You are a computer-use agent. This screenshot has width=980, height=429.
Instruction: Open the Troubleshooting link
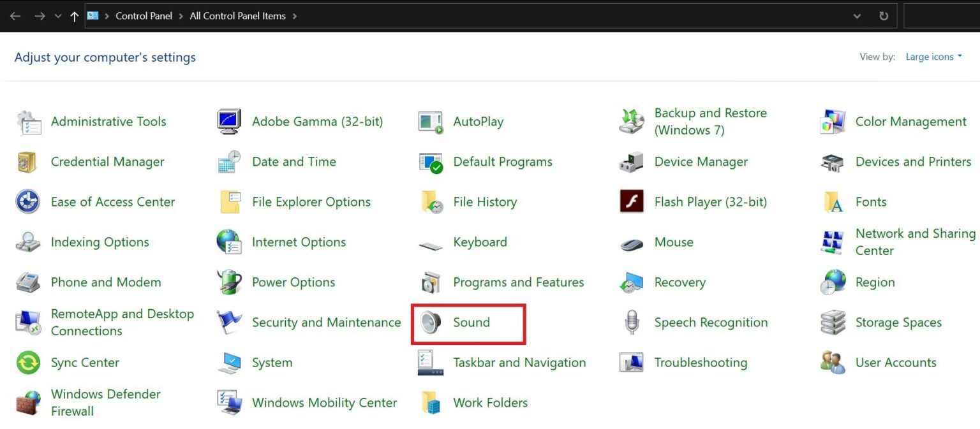coord(701,363)
